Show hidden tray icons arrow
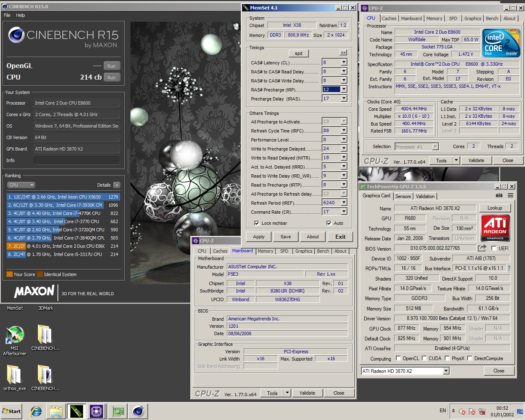Image resolution: width=525 pixels, height=420 pixels. 453,411
